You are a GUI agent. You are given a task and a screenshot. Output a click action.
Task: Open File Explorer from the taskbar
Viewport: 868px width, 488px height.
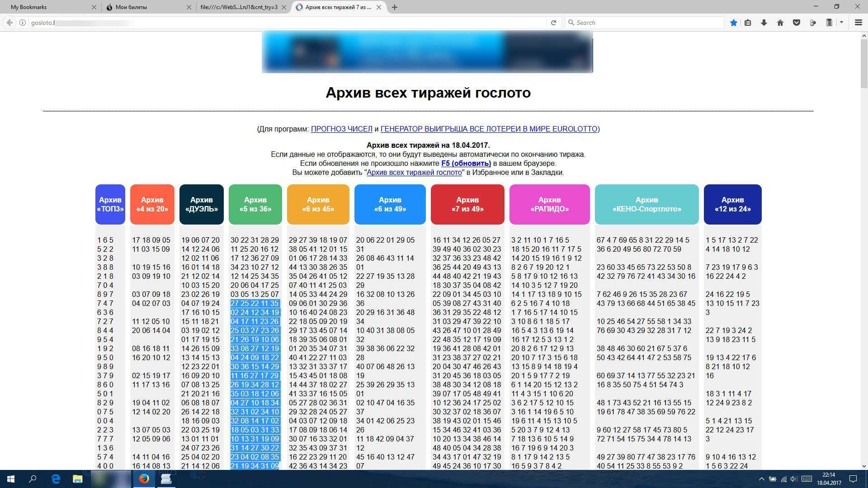click(x=77, y=479)
